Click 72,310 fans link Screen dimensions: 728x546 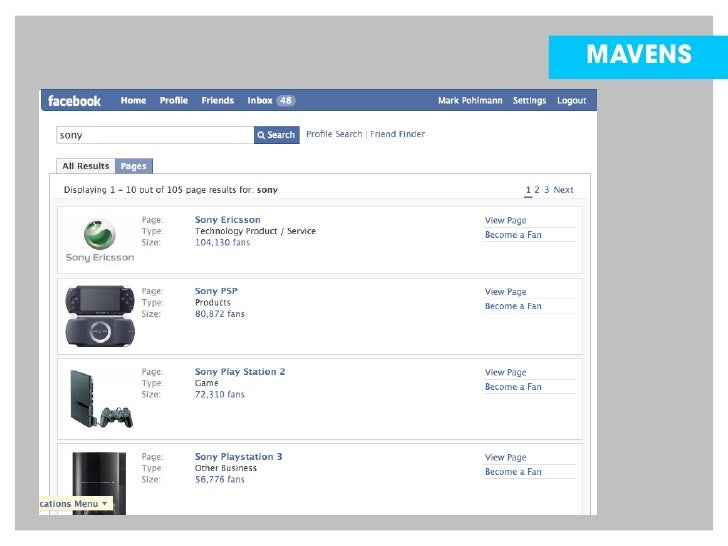[x=220, y=395]
